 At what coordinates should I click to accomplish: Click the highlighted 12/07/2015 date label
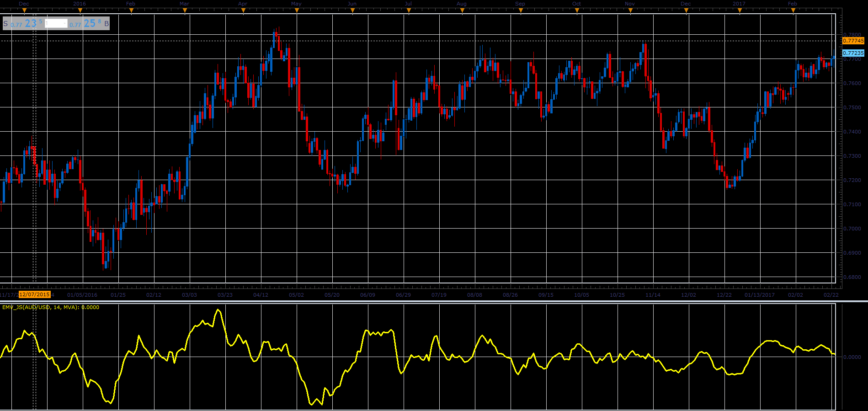coord(35,294)
